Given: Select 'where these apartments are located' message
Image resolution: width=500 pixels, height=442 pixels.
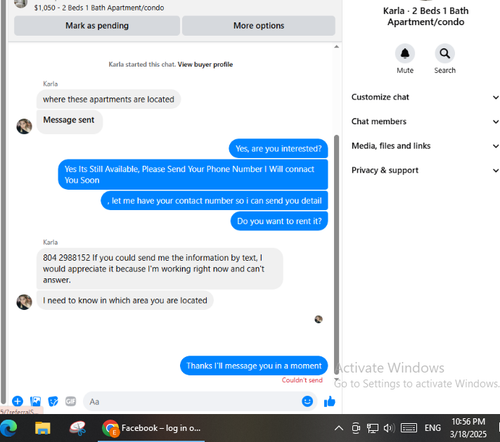Looking at the screenshot, I should coord(108,99).
